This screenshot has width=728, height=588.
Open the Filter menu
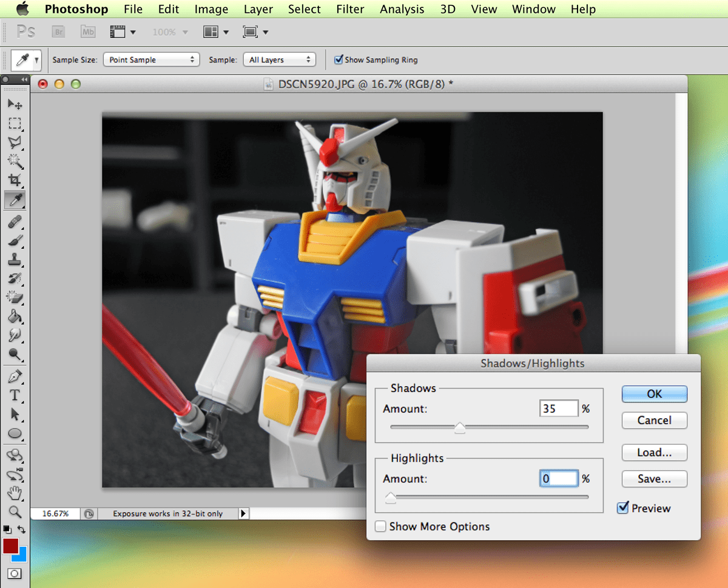(x=350, y=9)
